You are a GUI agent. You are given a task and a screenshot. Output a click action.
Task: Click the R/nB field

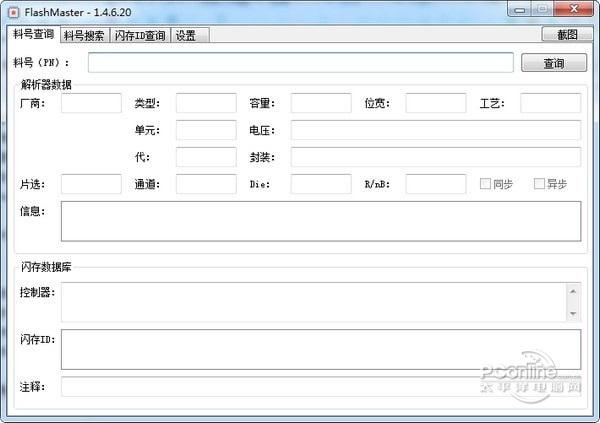(x=436, y=184)
